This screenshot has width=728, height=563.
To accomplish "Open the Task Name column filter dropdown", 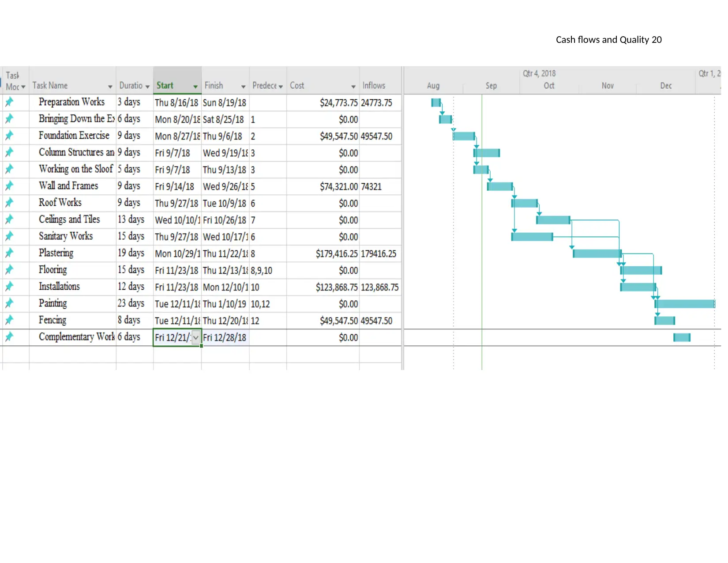I will (x=110, y=87).
